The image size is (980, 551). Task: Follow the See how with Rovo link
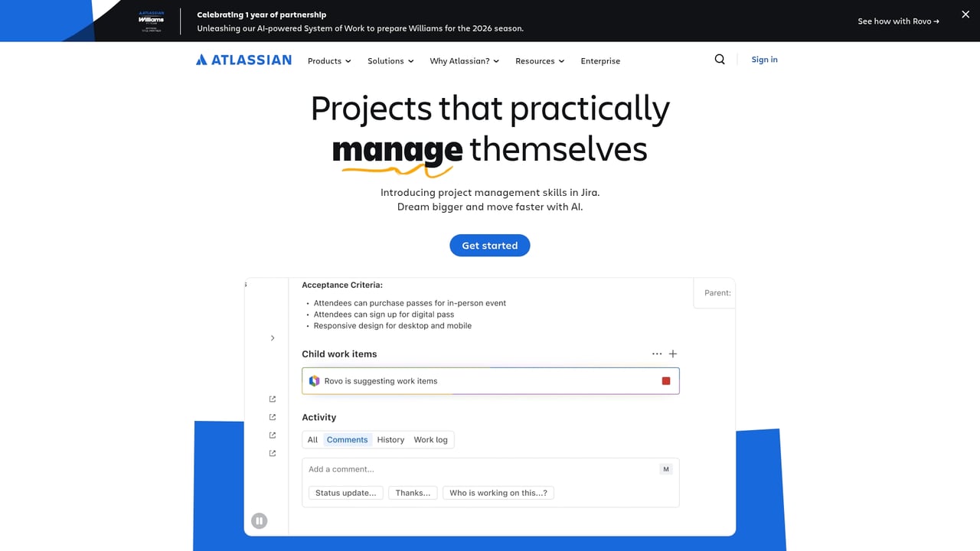[897, 21]
